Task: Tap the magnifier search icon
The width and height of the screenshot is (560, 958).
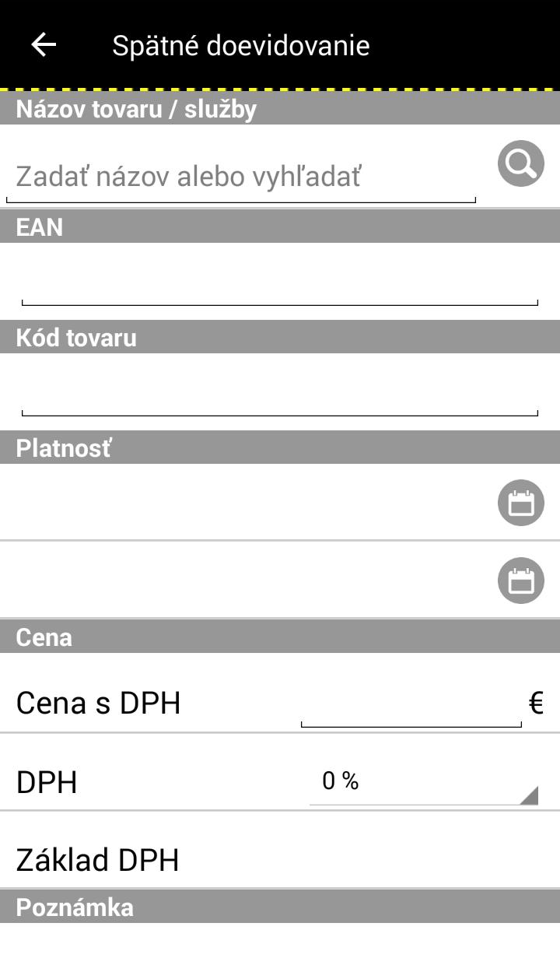Action: pos(520,163)
